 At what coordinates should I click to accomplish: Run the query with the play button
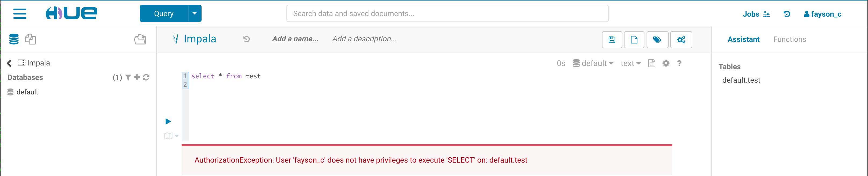168,122
